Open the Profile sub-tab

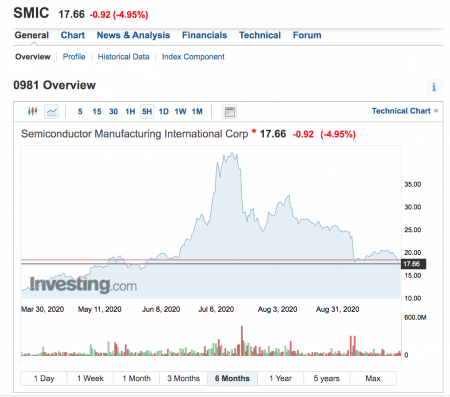click(74, 57)
